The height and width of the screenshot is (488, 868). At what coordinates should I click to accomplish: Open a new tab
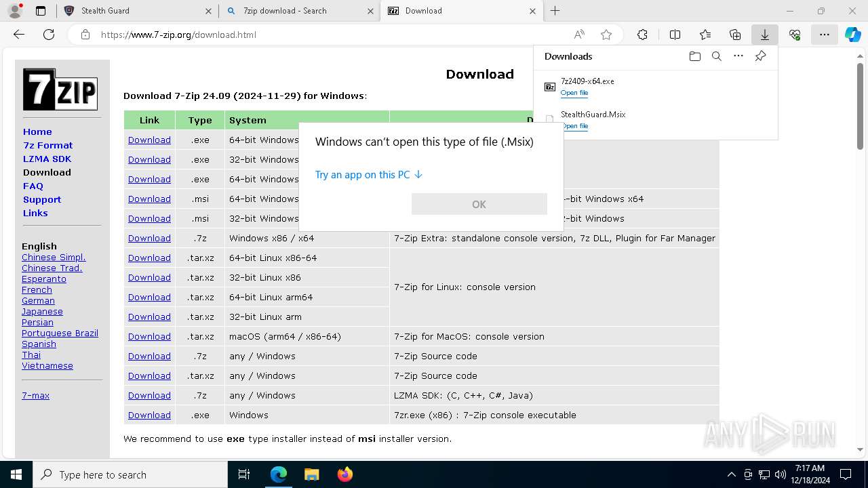tap(555, 11)
